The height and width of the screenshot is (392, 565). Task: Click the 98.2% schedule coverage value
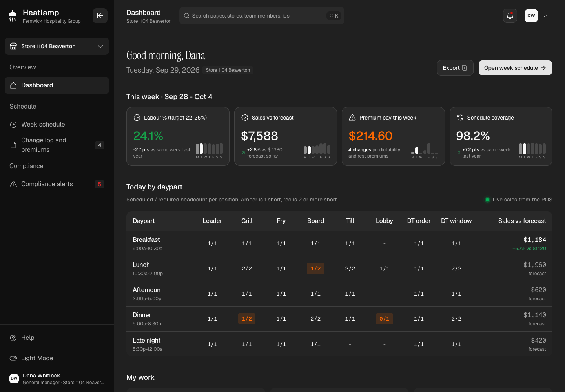[473, 136]
